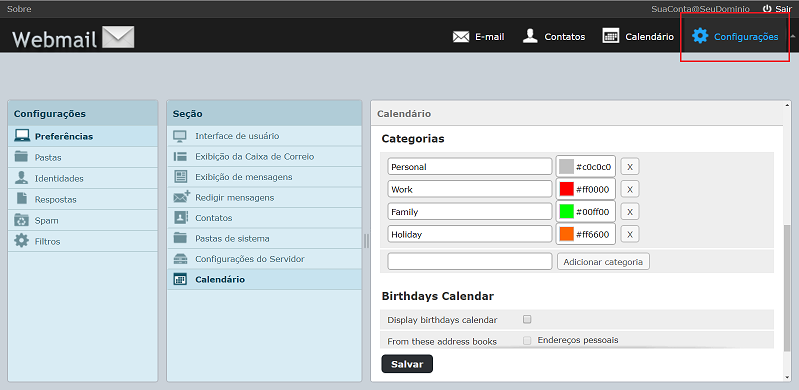Click the Salvar button

407,364
